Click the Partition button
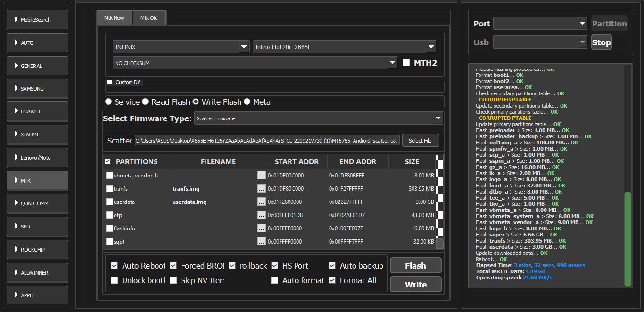 coord(610,24)
